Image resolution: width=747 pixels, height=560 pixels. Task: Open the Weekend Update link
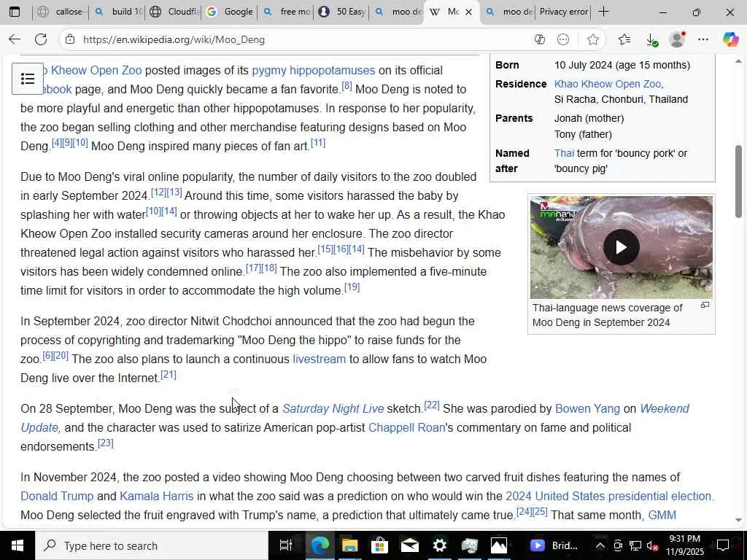click(664, 408)
